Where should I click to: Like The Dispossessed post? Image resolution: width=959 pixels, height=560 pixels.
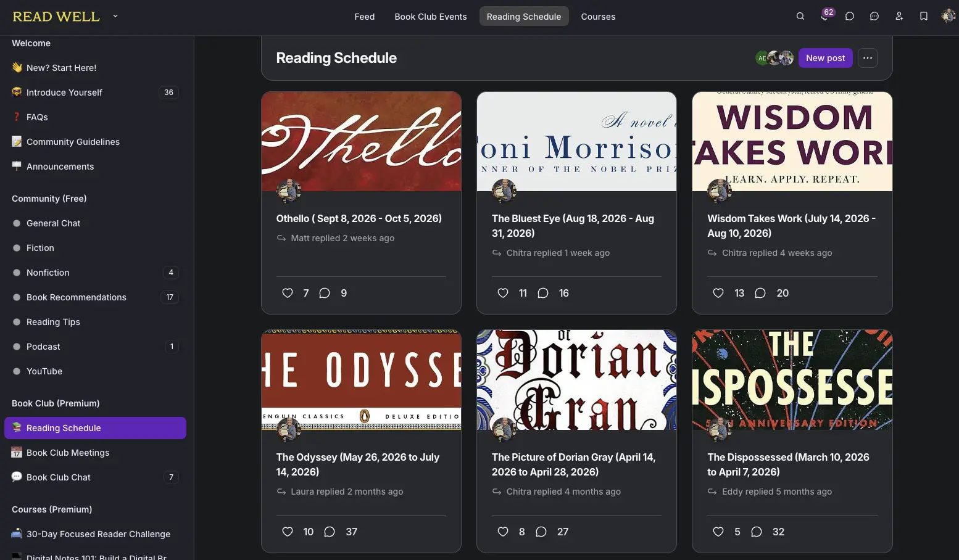718,532
